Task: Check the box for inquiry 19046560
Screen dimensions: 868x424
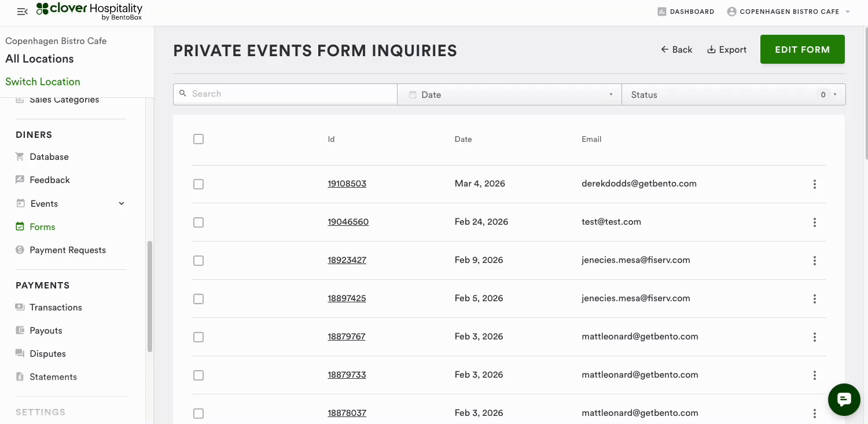Action: [x=198, y=222]
